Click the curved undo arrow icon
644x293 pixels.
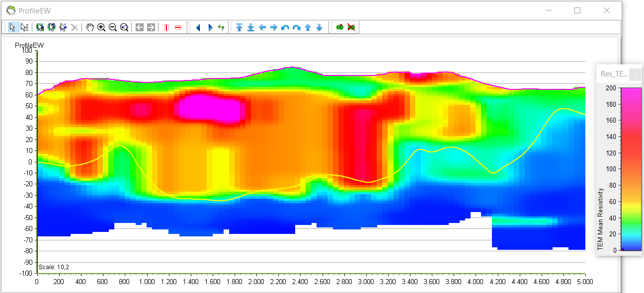pos(284,27)
